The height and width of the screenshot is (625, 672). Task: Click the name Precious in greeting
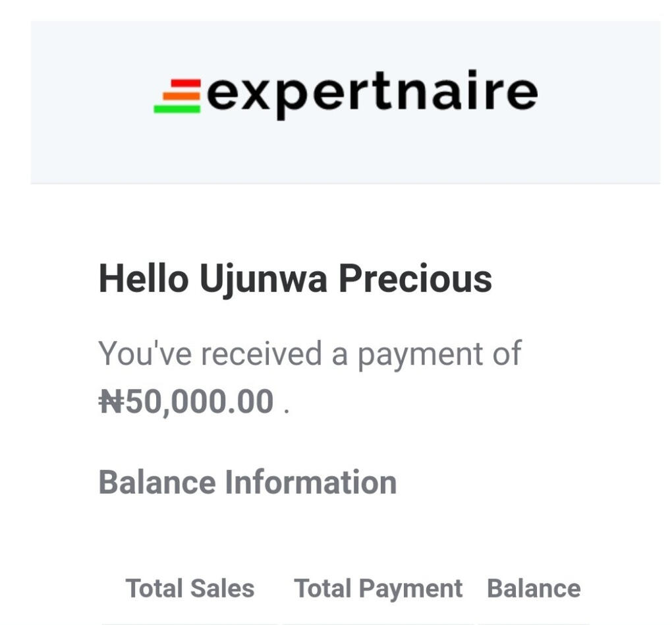pos(415,278)
